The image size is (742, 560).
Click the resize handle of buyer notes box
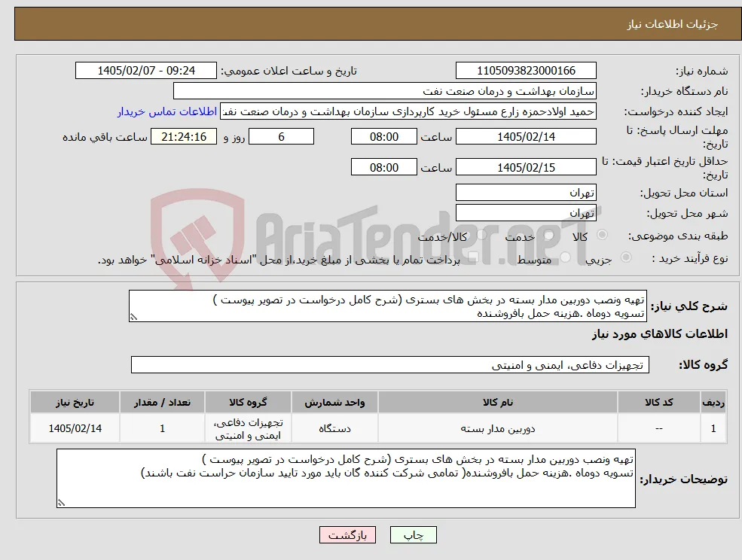tap(61, 504)
